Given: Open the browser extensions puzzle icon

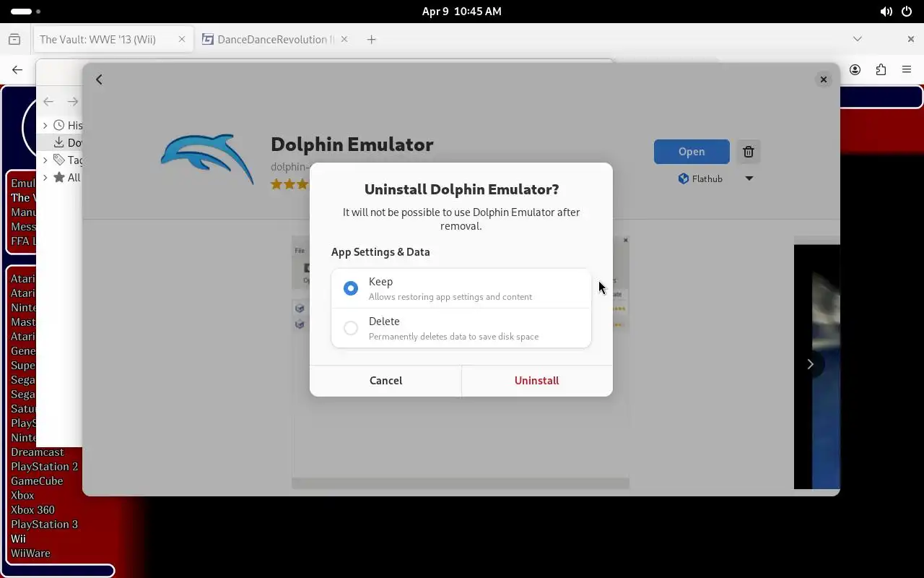Looking at the screenshot, I should (x=881, y=70).
